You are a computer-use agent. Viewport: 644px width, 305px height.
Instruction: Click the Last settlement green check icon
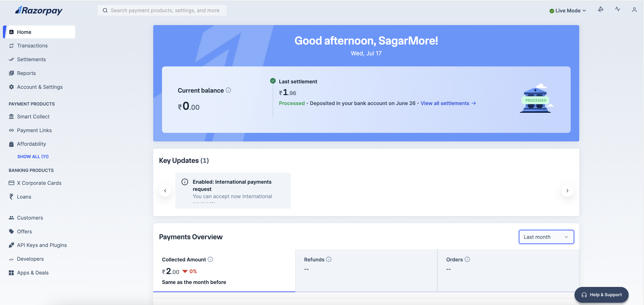[273, 81]
